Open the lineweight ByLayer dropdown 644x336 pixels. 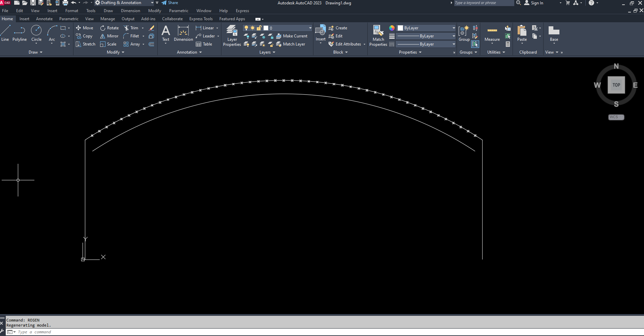pos(426,36)
